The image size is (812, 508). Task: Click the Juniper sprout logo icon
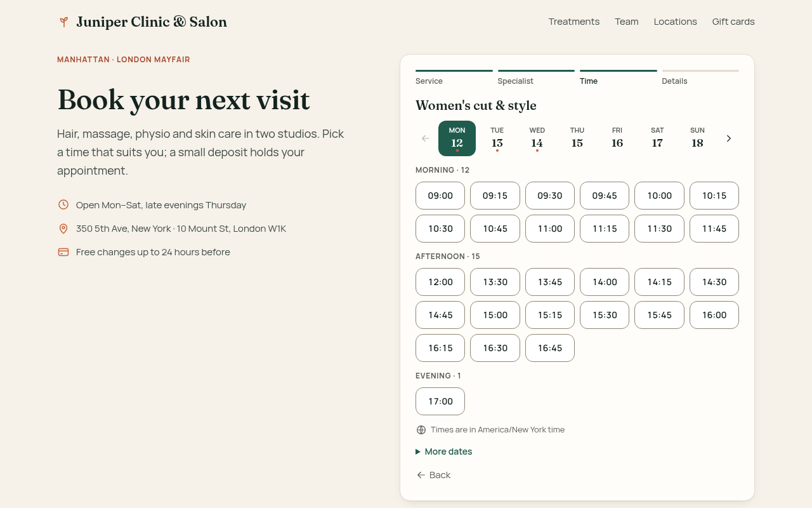pyautogui.click(x=63, y=22)
